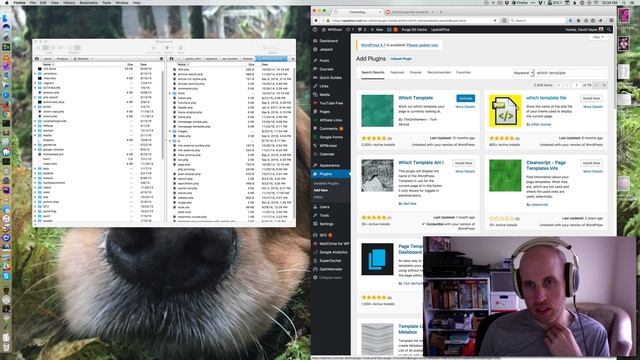Image resolution: width=640 pixels, height=360 pixels.
Task: Switch to the Recommended plugins tab
Action: (439, 73)
